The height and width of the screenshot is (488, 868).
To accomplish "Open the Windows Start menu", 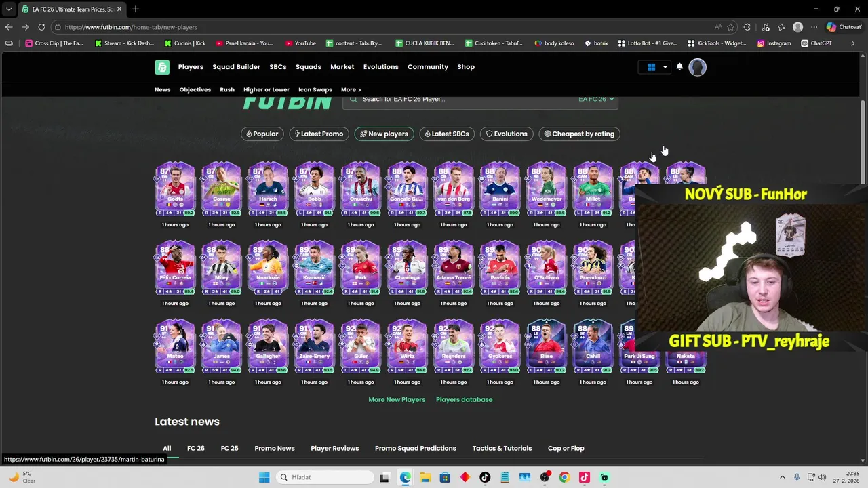I will 264,477.
